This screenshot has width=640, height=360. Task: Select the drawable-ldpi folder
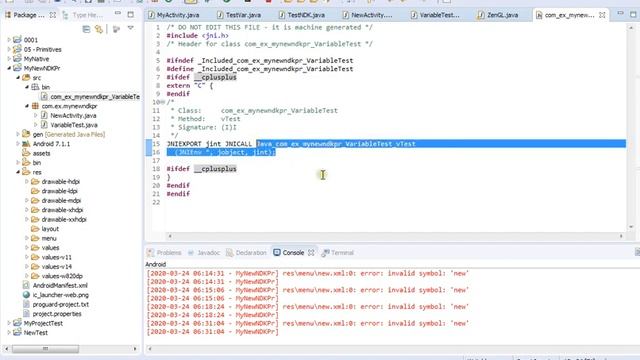point(59,191)
